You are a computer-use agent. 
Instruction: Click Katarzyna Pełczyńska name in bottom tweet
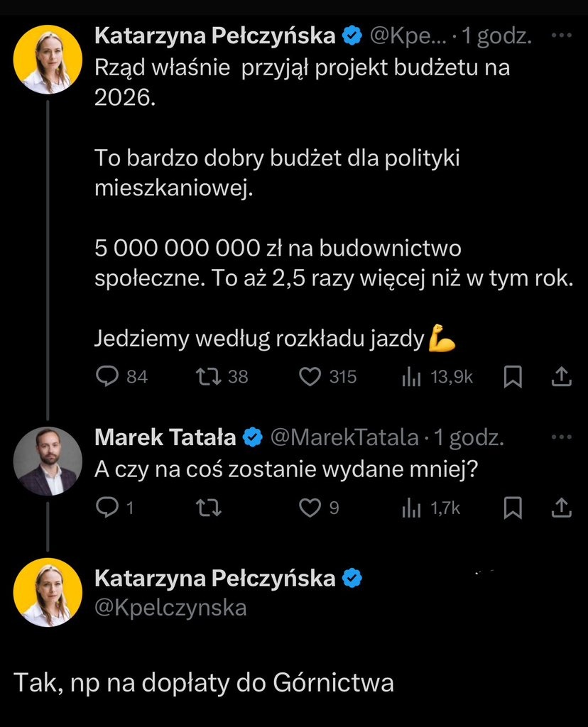(x=214, y=579)
